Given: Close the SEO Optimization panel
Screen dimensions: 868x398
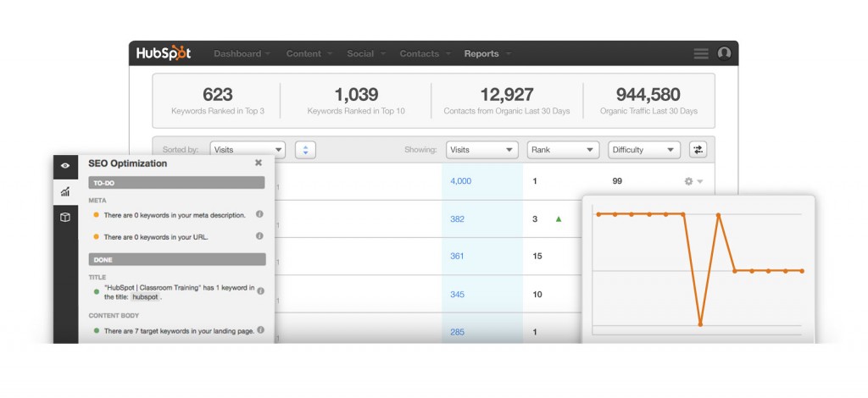Looking at the screenshot, I should [259, 163].
